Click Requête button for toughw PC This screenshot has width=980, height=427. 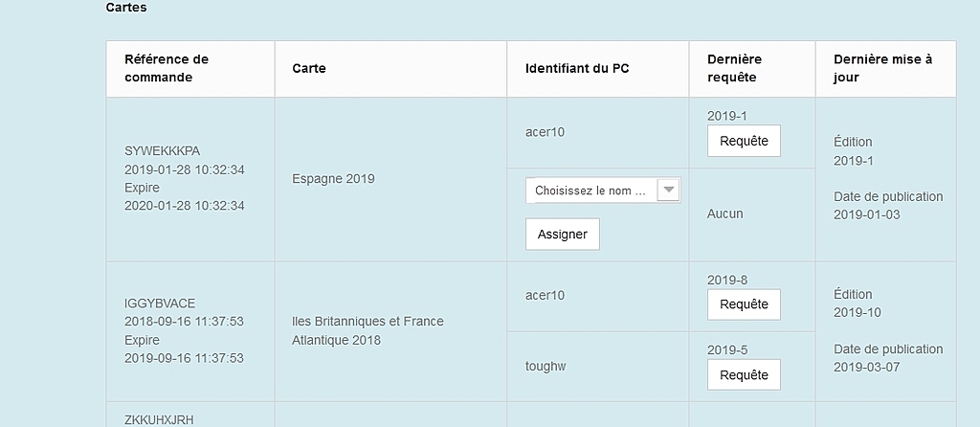point(744,374)
